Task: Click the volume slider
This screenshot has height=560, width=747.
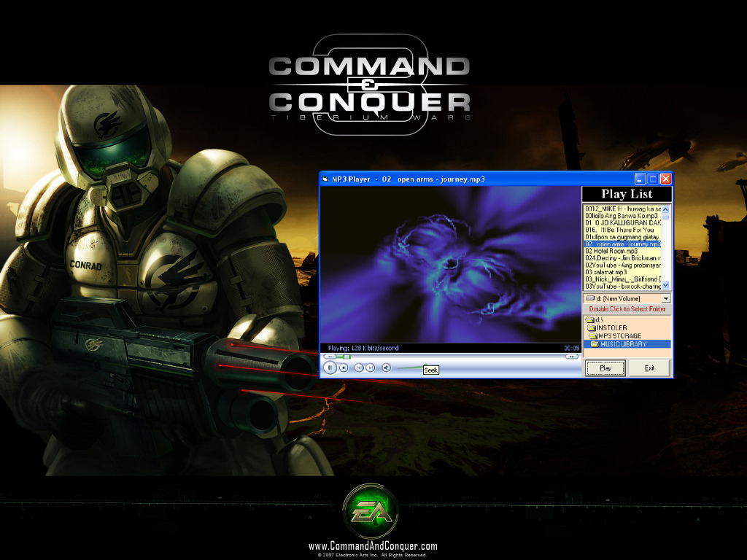Action: (411, 367)
